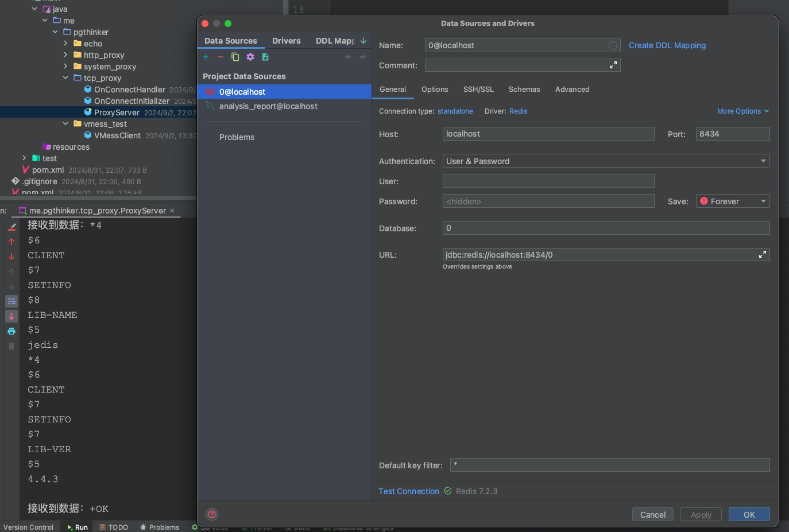Click into the Password field
This screenshot has height=532, width=789.
pyautogui.click(x=548, y=201)
